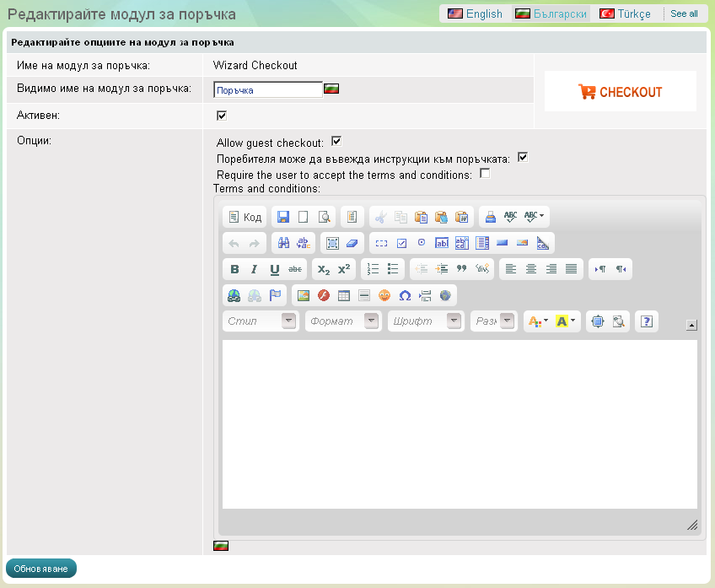
Task: Insert a table into the editor
Action: [x=344, y=295]
